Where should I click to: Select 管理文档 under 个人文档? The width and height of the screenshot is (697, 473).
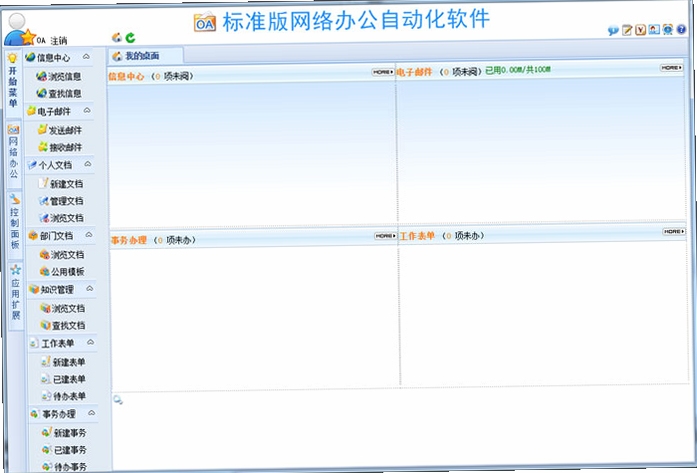pyautogui.click(x=61, y=201)
